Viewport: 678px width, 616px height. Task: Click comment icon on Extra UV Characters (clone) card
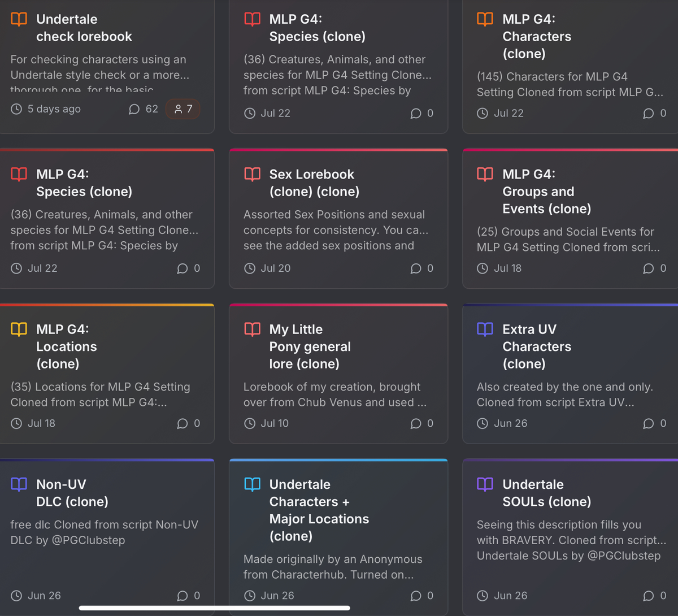648,424
